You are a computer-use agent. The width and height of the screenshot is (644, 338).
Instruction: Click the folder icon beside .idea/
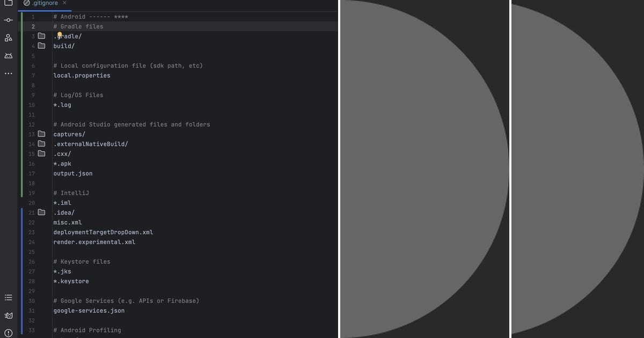(x=42, y=212)
